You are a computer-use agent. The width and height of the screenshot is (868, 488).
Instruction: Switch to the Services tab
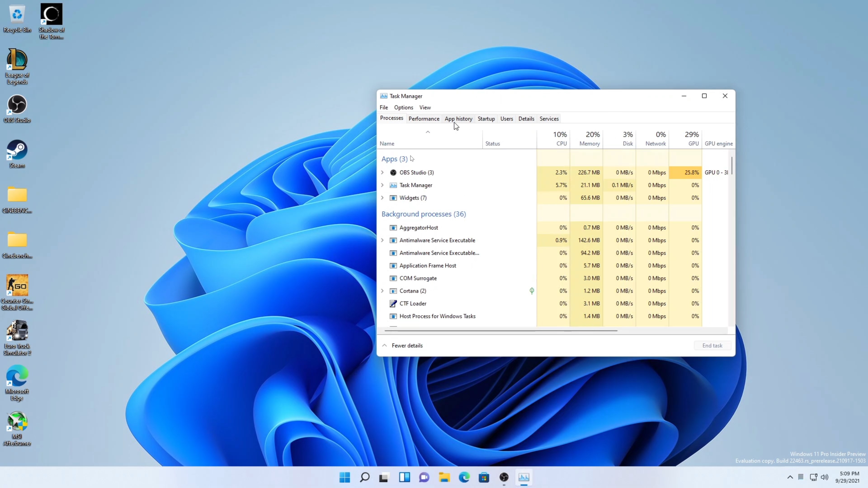549,119
